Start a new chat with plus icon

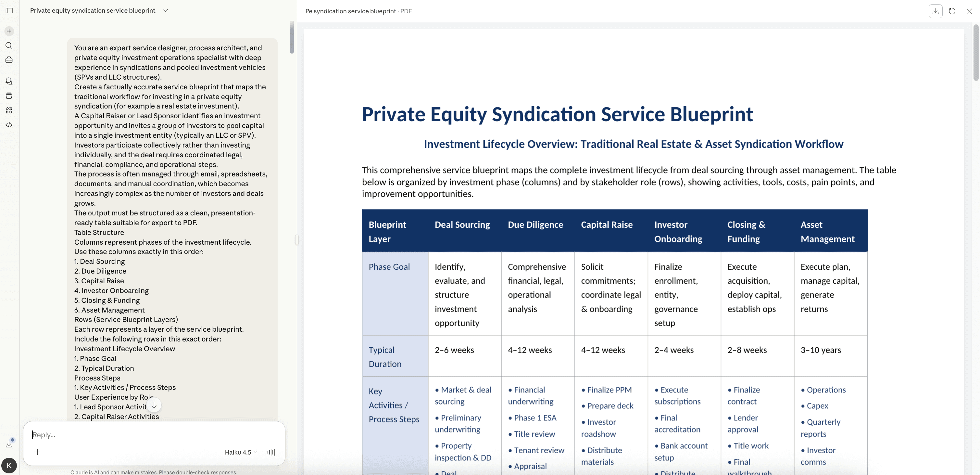pos(9,31)
